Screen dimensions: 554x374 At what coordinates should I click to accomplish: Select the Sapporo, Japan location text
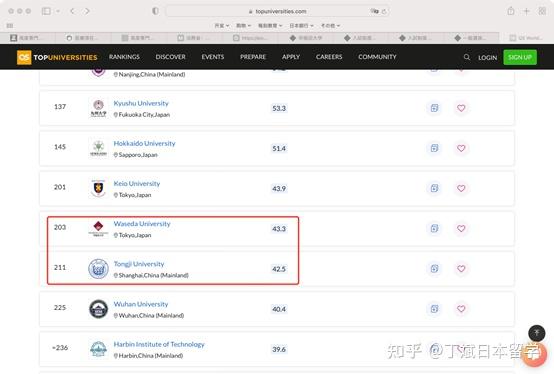[138, 155]
